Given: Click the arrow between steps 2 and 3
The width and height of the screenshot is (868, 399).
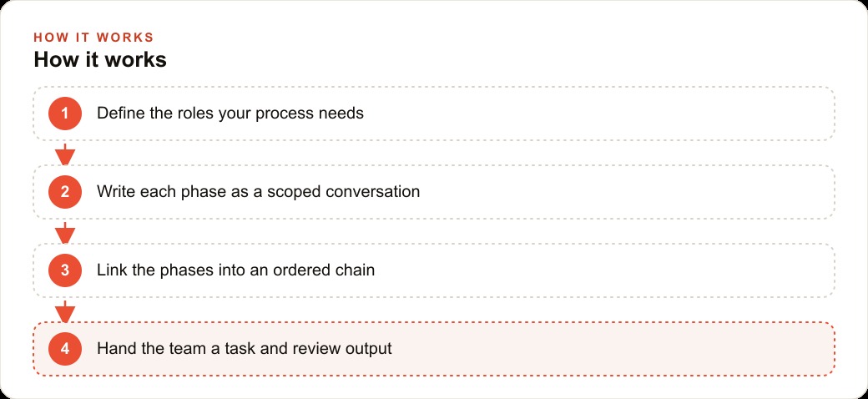Looking at the screenshot, I should coord(65,232).
